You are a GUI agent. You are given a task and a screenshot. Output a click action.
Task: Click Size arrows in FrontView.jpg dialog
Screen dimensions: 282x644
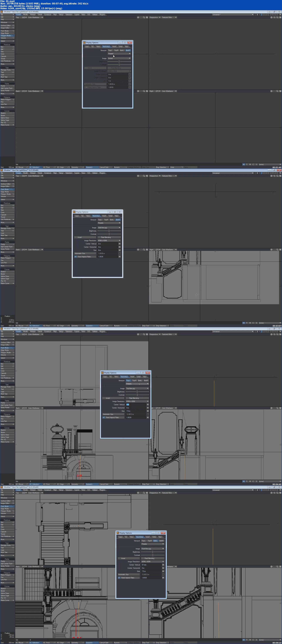[x=163, y=571]
